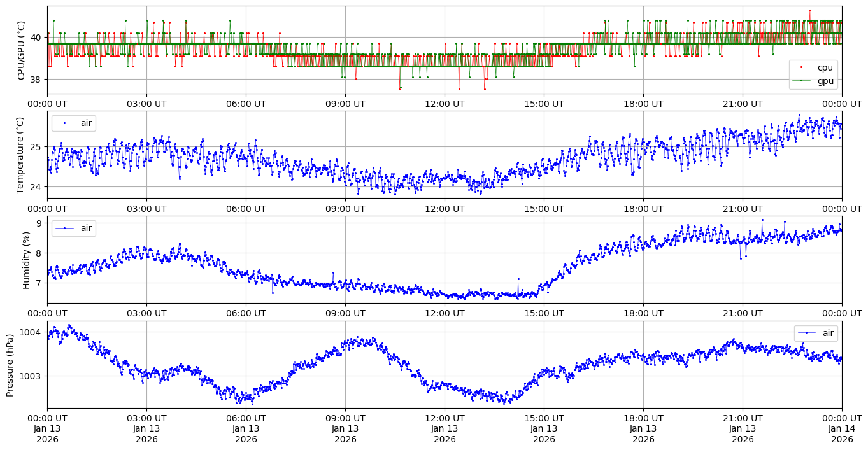Click the CPU/GPU (°C) y-axis label
This screenshot has height=450, width=868.
[22, 50]
